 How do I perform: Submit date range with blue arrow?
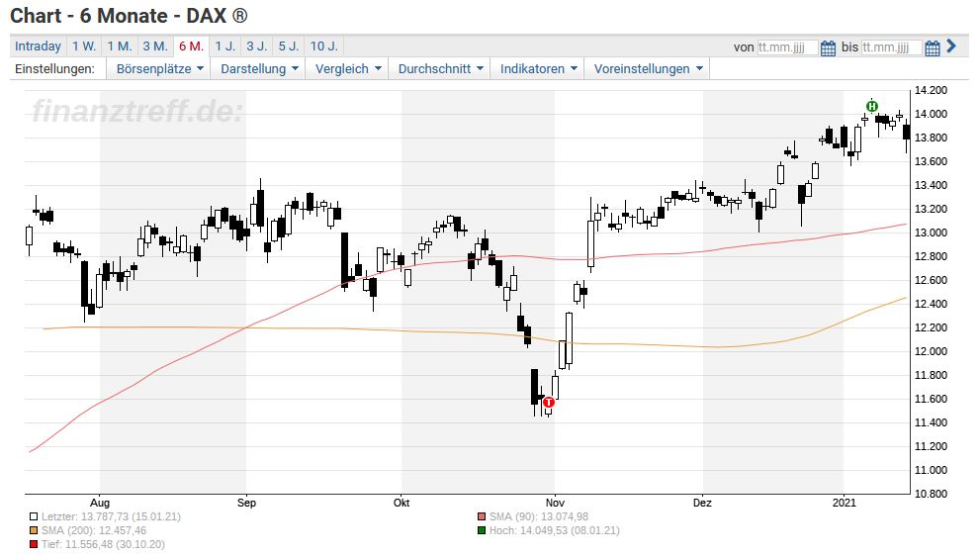click(x=951, y=46)
